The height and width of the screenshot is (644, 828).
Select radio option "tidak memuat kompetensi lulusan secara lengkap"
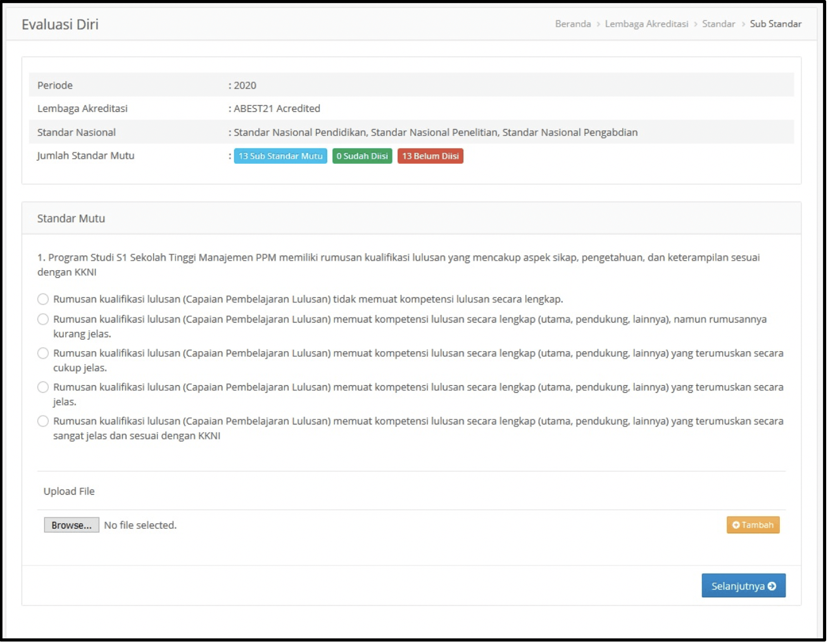tap(42, 299)
